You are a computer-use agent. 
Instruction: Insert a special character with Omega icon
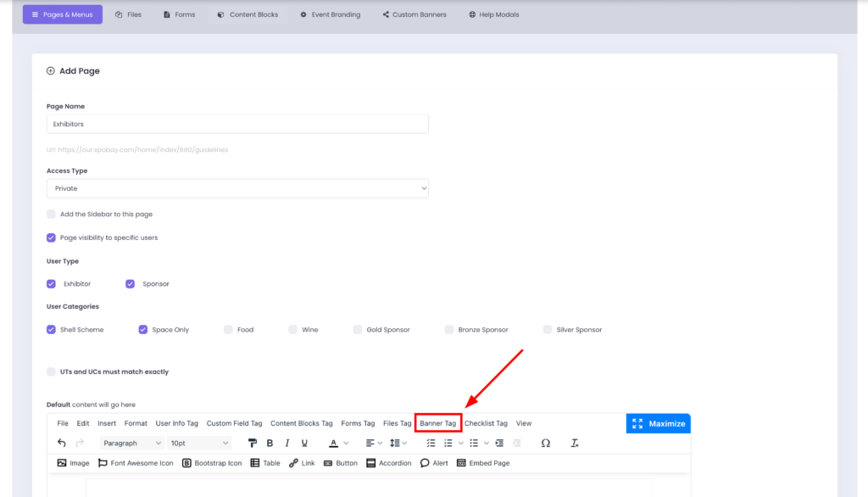coord(545,443)
